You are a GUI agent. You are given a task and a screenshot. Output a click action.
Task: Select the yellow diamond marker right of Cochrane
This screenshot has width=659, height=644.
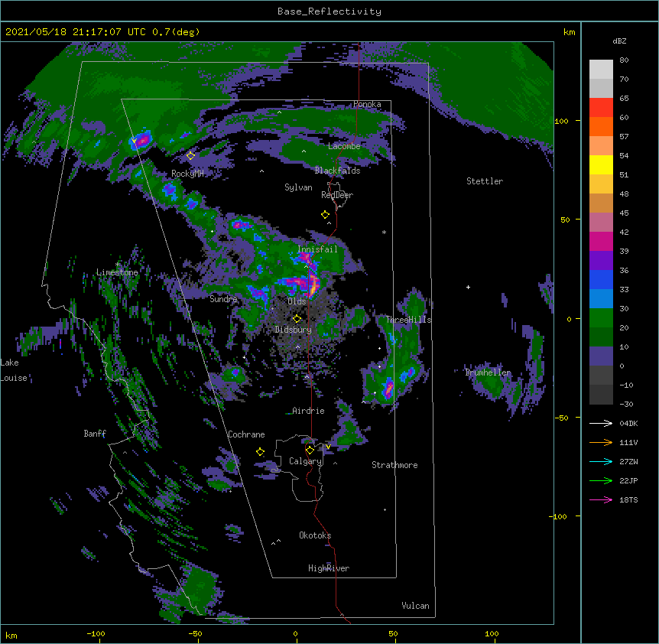click(x=260, y=452)
